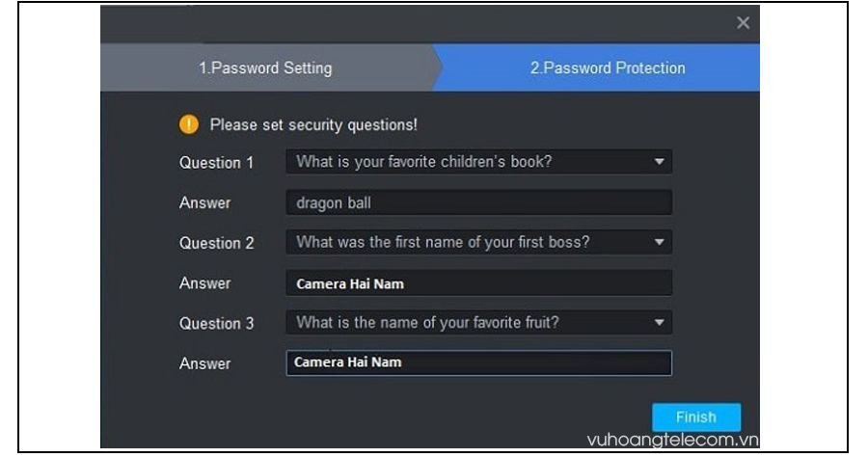This screenshot has width=868, height=457.
Task: Focus the answer field for Question 2
Action: (x=478, y=283)
